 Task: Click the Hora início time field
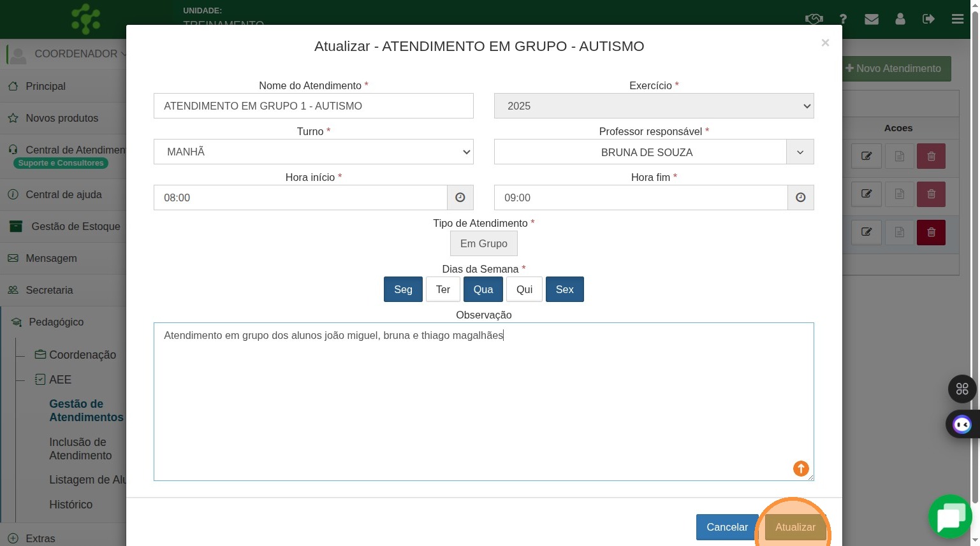tap(300, 198)
